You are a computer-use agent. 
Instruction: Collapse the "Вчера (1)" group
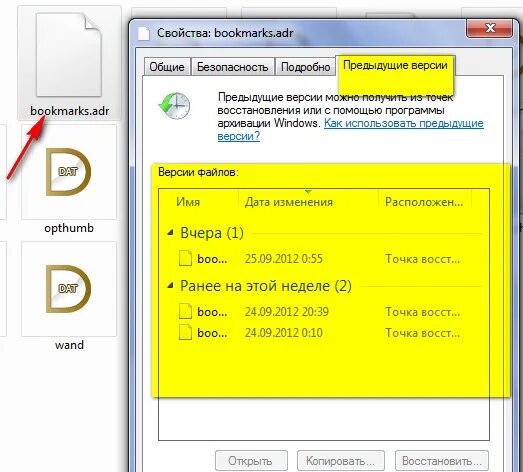(x=170, y=232)
